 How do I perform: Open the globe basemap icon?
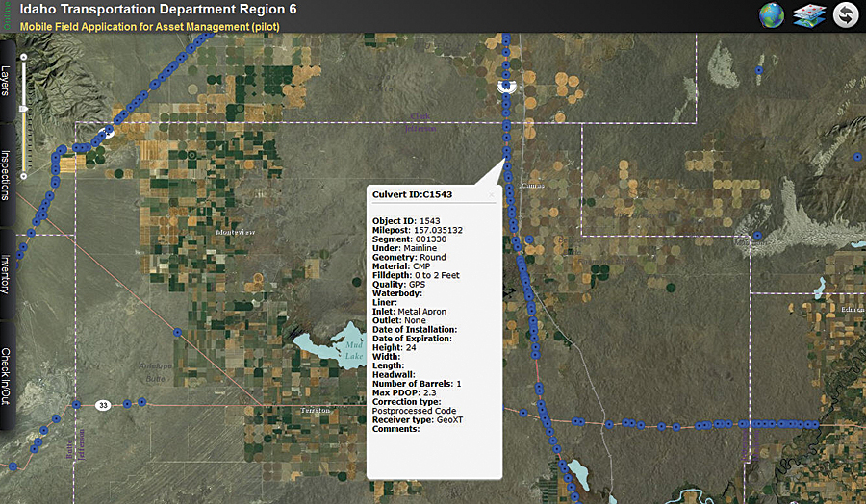pyautogui.click(x=772, y=14)
